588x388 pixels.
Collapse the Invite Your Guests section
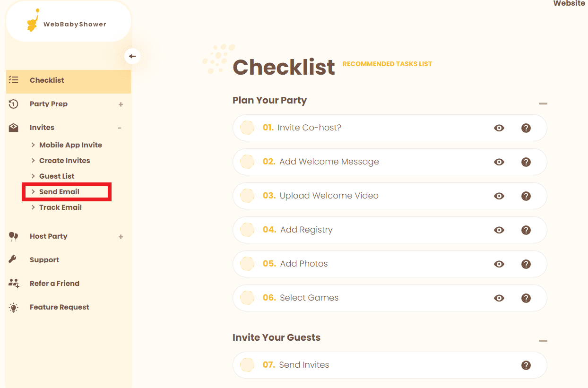[x=543, y=341]
